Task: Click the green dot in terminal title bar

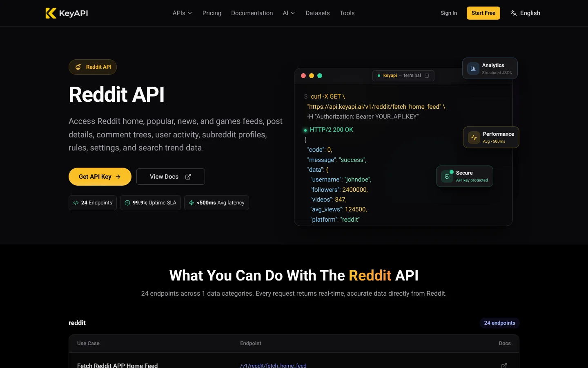Action: [320, 76]
